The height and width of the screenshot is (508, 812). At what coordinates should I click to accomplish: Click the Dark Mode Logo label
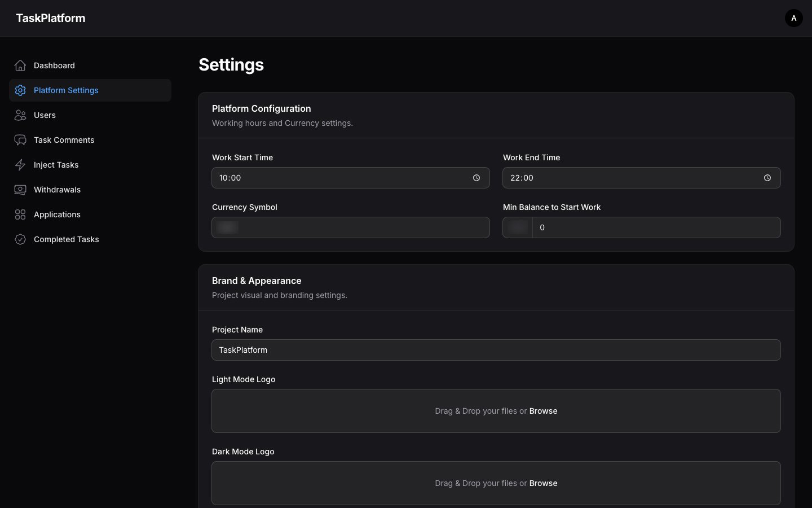pyautogui.click(x=243, y=452)
